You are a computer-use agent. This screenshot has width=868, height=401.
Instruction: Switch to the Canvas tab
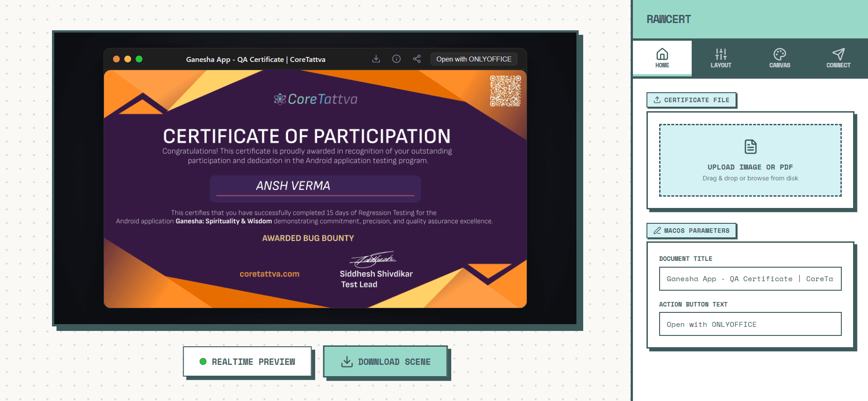click(x=780, y=58)
